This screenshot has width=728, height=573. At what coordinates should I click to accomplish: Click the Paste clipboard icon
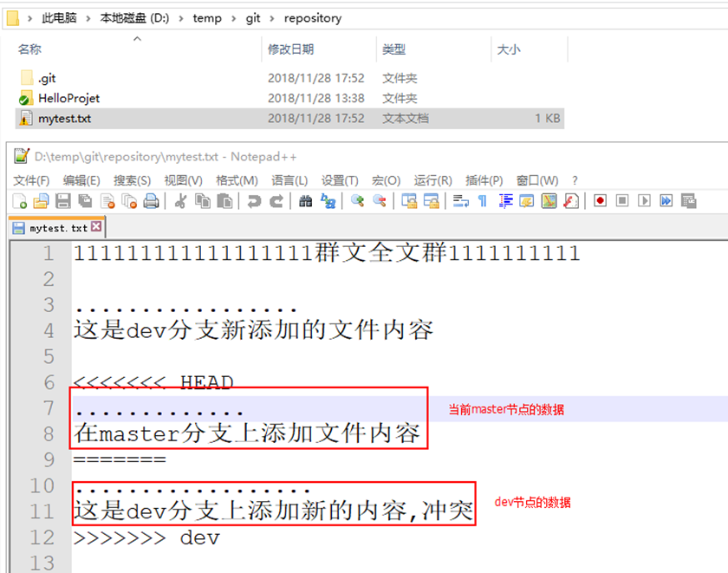(x=224, y=201)
